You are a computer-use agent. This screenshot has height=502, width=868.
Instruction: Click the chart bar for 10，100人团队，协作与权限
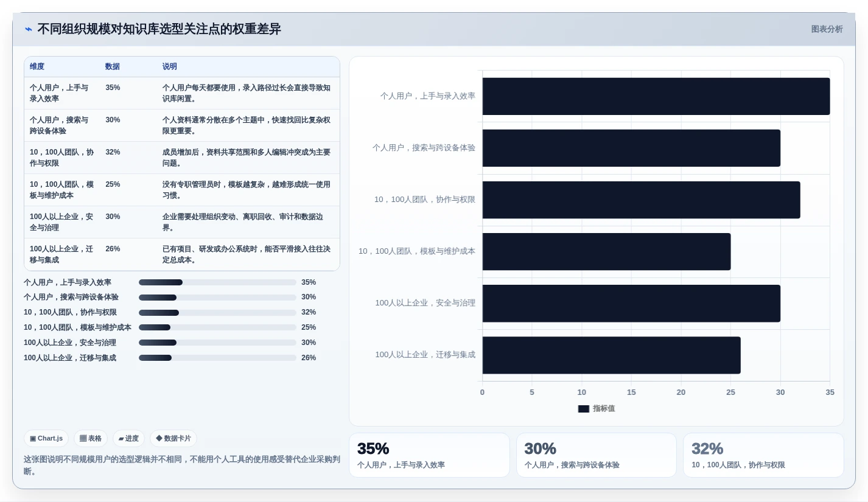tap(642, 200)
